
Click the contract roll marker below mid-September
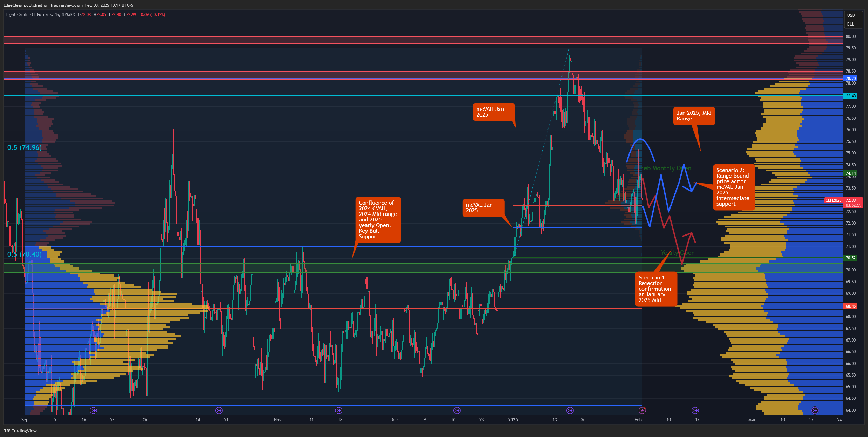(93, 410)
